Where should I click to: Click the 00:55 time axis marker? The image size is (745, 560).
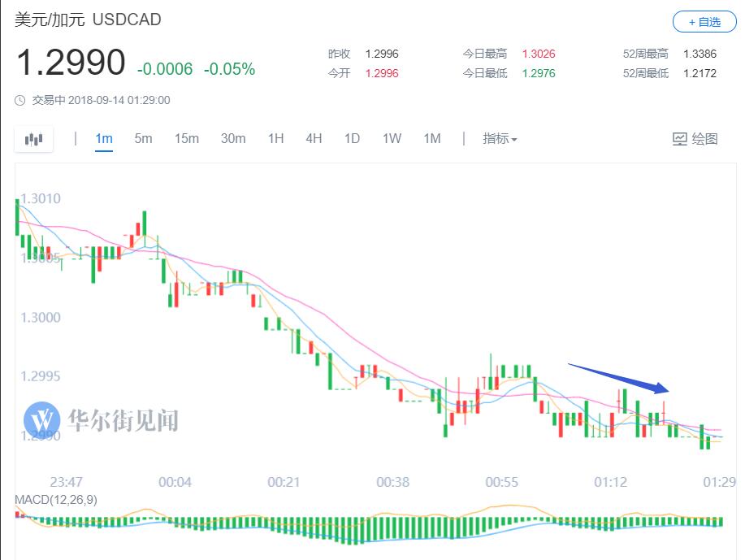click(x=502, y=482)
